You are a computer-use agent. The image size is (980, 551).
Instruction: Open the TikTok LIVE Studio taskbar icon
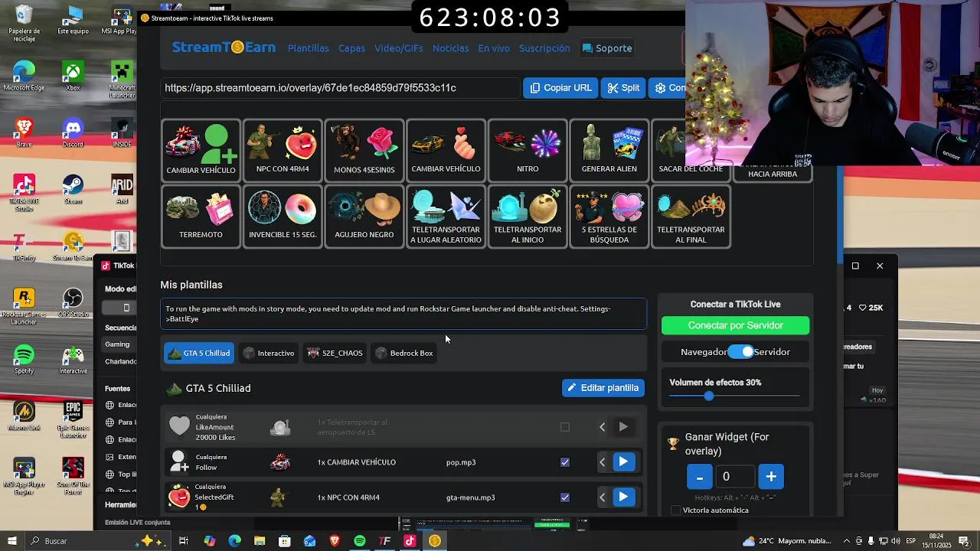(410, 541)
